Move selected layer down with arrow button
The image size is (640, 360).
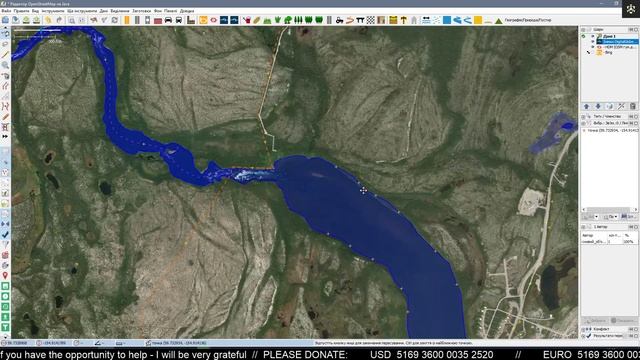click(x=598, y=106)
